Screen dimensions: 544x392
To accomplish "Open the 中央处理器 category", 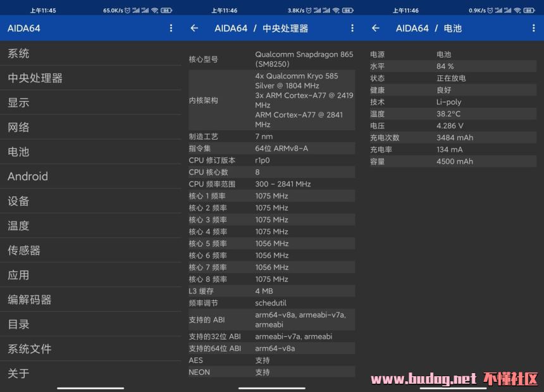I will [90, 78].
